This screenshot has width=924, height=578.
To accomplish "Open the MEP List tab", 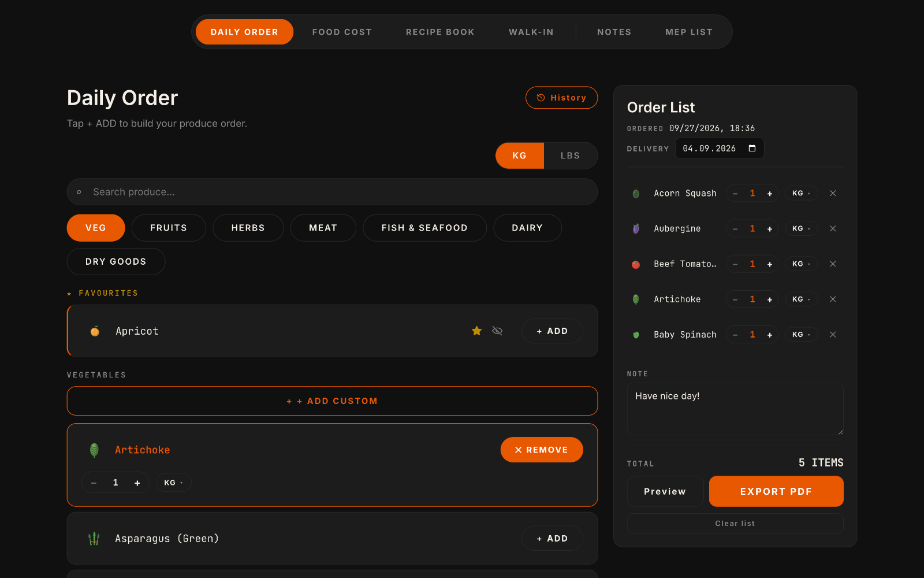I will pos(689,32).
